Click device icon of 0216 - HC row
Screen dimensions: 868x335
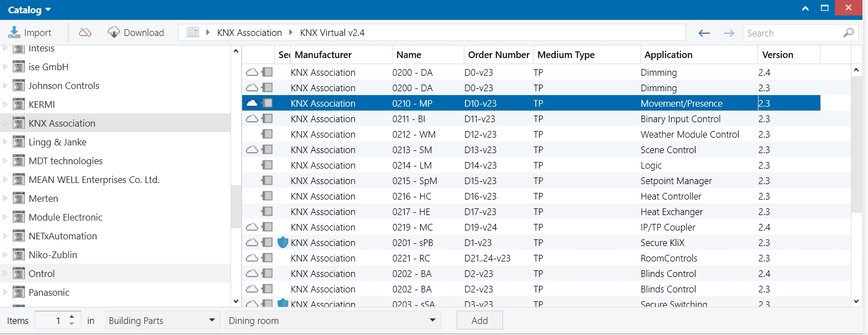click(x=268, y=196)
